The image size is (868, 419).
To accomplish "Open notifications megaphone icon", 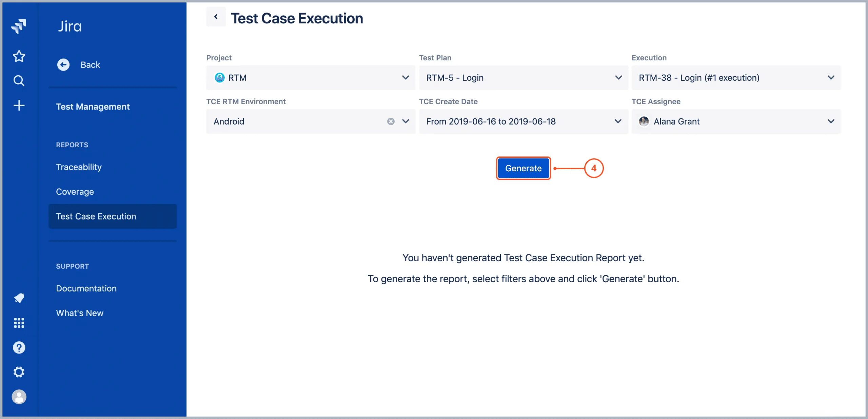I will click(19, 298).
